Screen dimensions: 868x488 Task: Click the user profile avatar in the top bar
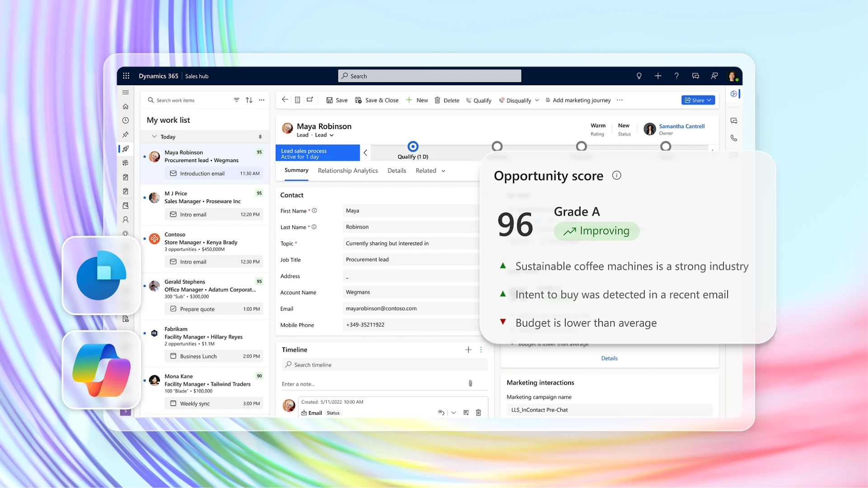point(732,76)
